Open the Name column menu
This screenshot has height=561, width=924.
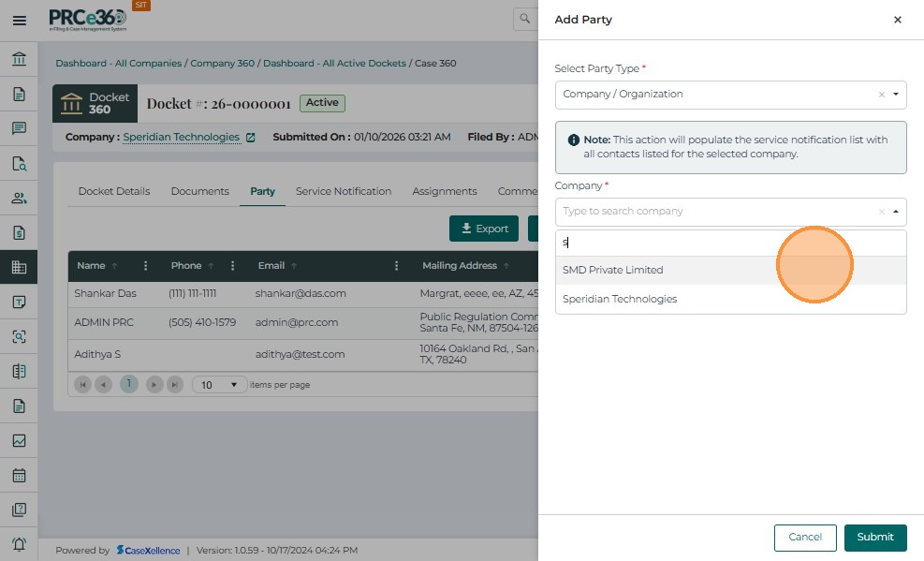(x=145, y=266)
